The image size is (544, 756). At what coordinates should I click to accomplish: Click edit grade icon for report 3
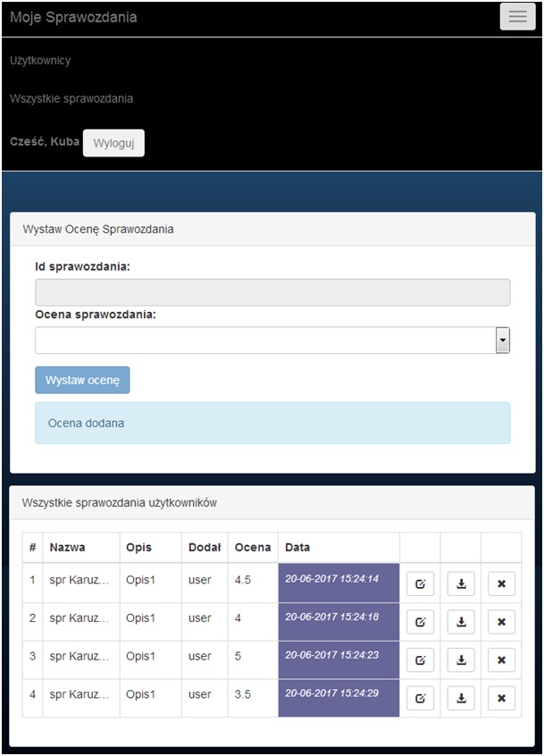420,660
